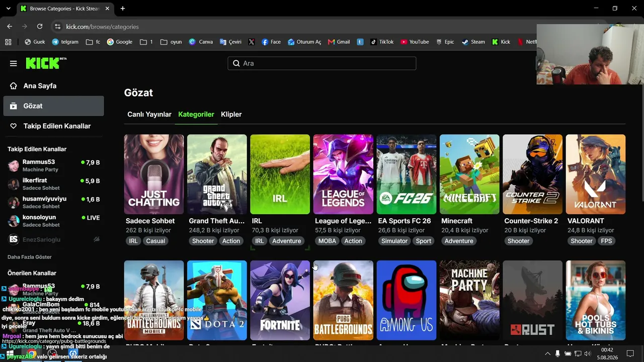Image resolution: width=644 pixels, height=362 pixels.
Task: Reload the page with the refresh icon
Action: 40,26
